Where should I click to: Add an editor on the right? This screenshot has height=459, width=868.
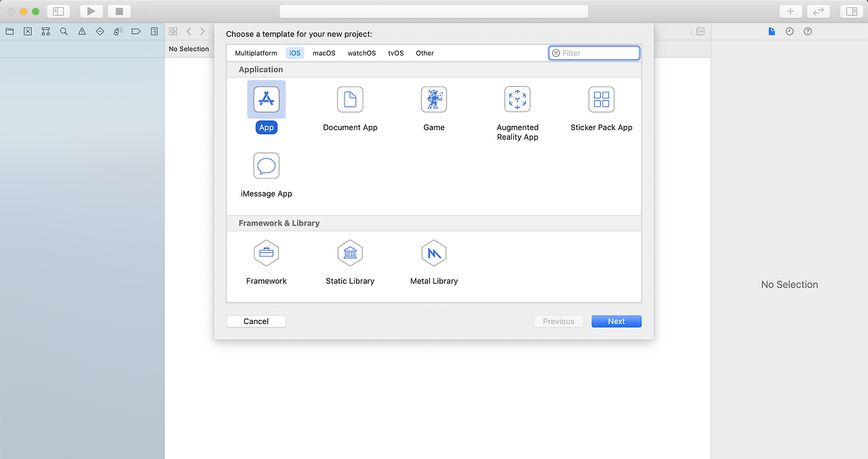tap(701, 31)
